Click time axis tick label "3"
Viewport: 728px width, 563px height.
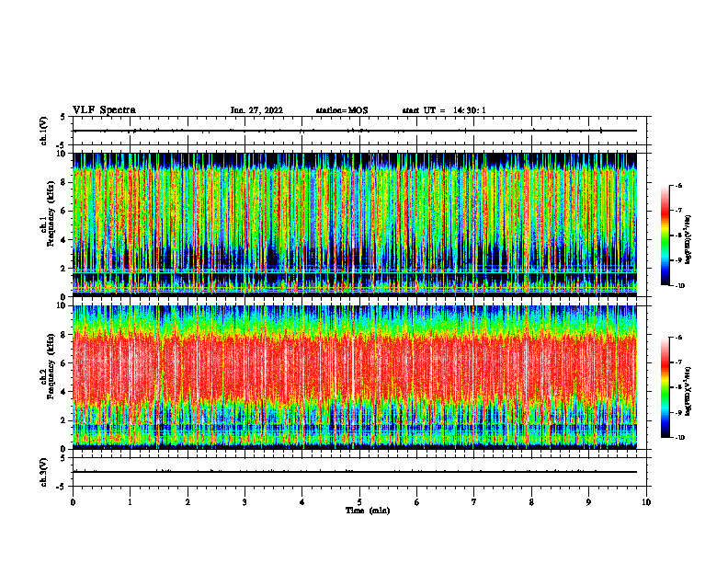point(245,502)
